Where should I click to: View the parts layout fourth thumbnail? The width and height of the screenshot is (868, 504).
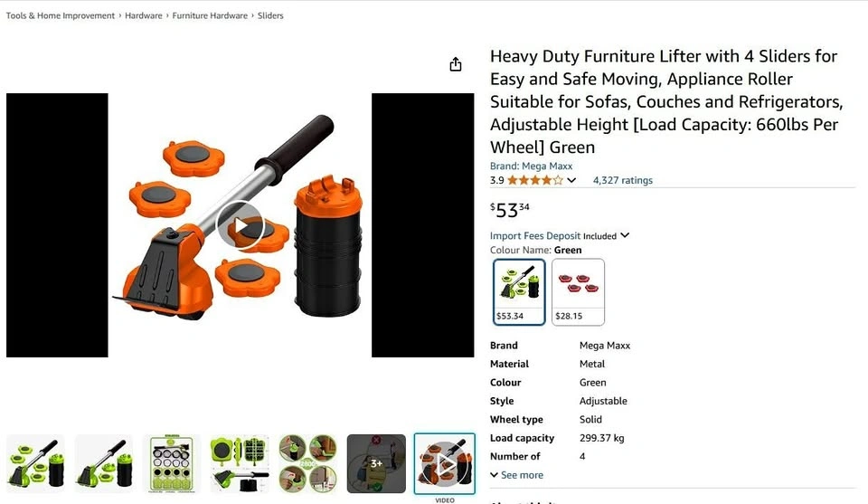pyautogui.click(x=240, y=463)
